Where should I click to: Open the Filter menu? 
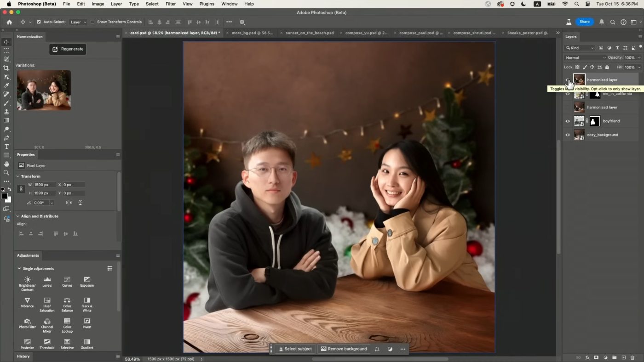(170, 4)
